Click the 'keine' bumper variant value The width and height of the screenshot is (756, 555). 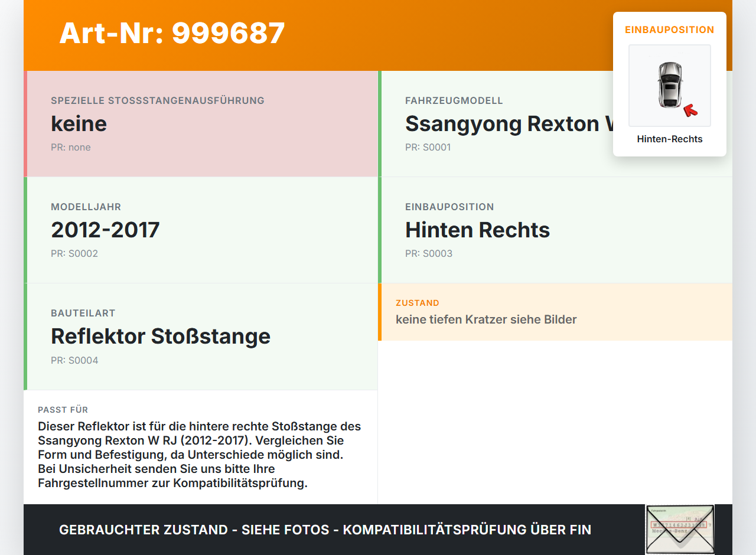pos(79,123)
